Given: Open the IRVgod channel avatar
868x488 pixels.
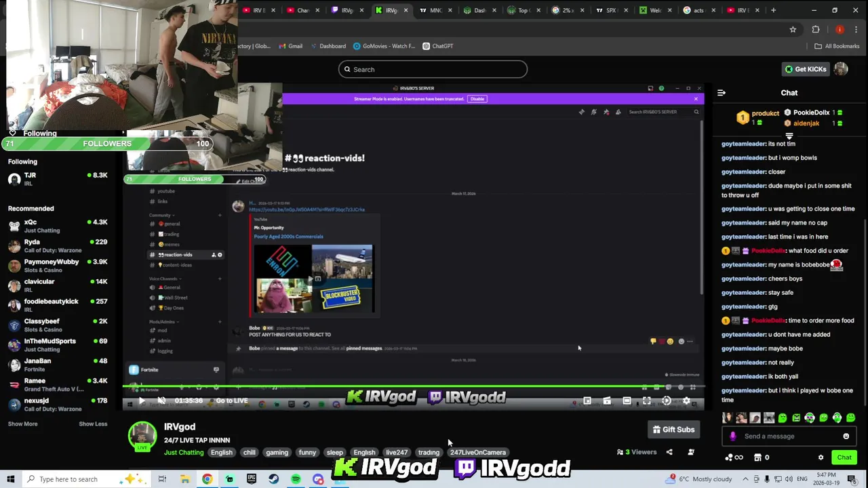Looking at the screenshot, I should [142, 436].
